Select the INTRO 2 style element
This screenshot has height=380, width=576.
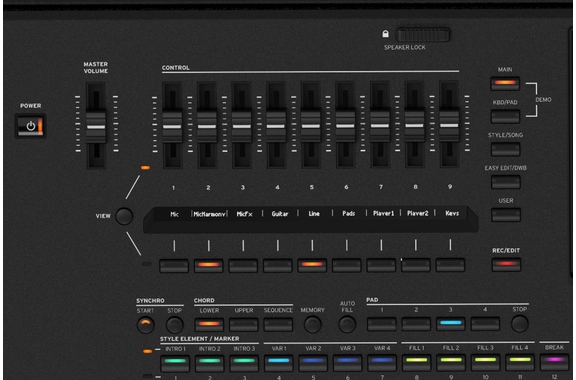click(x=210, y=362)
